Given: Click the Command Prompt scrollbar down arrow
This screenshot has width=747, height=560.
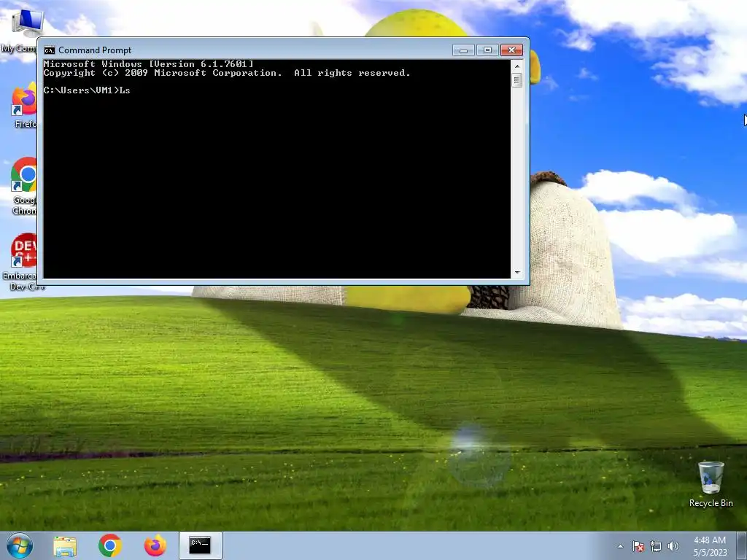Looking at the screenshot, I should coord(517,273).
